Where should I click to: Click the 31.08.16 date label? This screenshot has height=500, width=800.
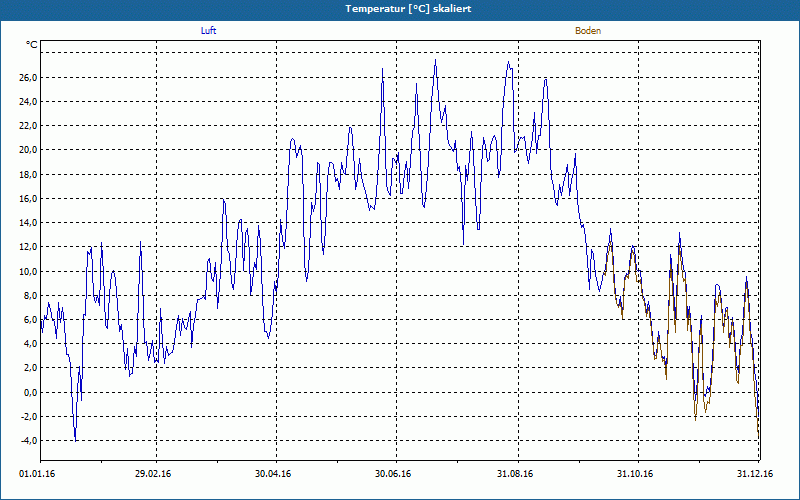pyautogui.click(x=514, y=474)
